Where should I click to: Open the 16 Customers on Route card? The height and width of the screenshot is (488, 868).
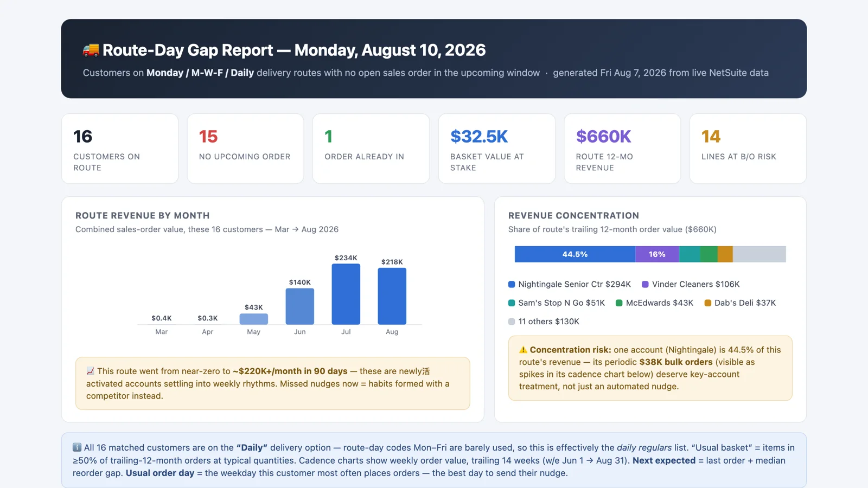coord(120,149)
